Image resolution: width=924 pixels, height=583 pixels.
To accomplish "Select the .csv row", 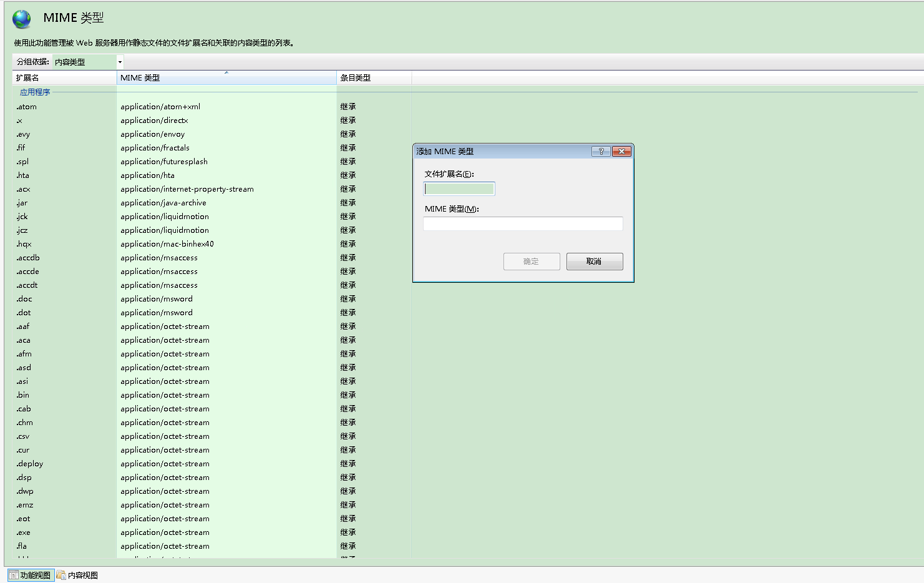I will [212, 436].
